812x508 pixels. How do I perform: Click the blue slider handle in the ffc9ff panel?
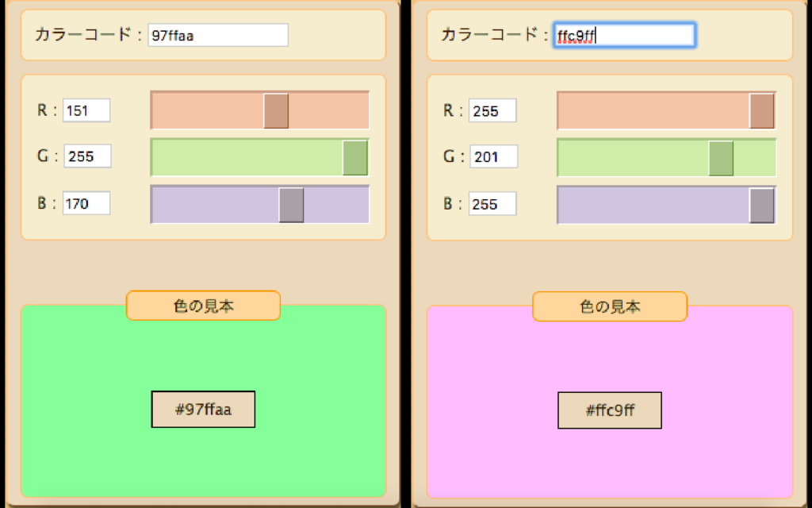762,206
